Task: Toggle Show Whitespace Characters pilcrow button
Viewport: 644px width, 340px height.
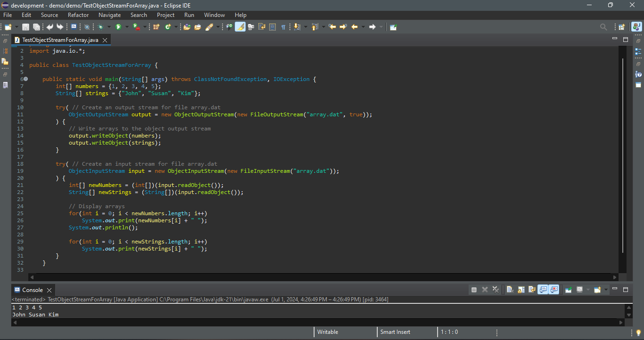Action: [283, 27]
